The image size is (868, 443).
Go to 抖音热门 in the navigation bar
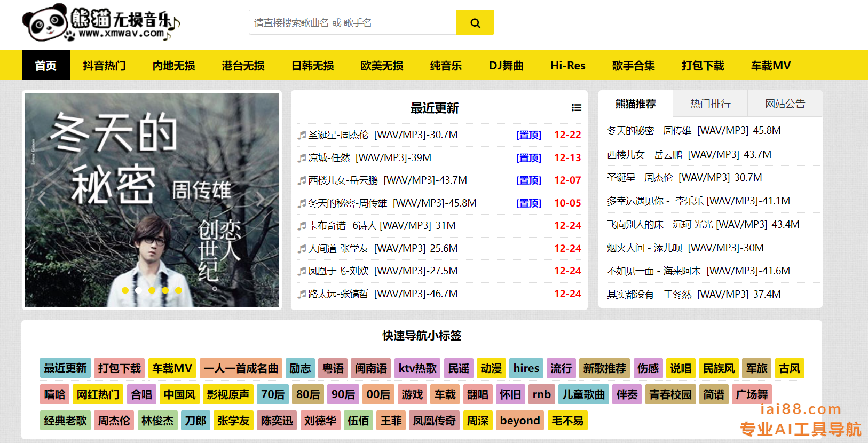click(x=105, y=65)
